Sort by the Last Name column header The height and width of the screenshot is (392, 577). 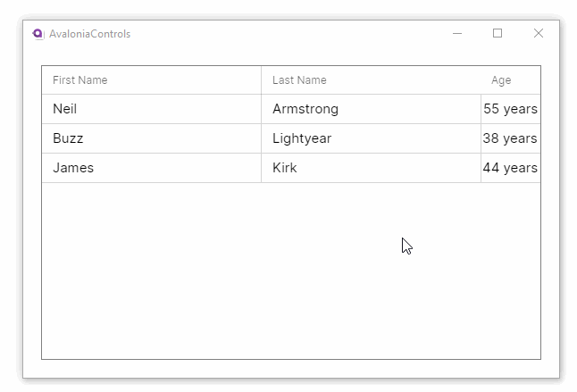pos(299,80)
